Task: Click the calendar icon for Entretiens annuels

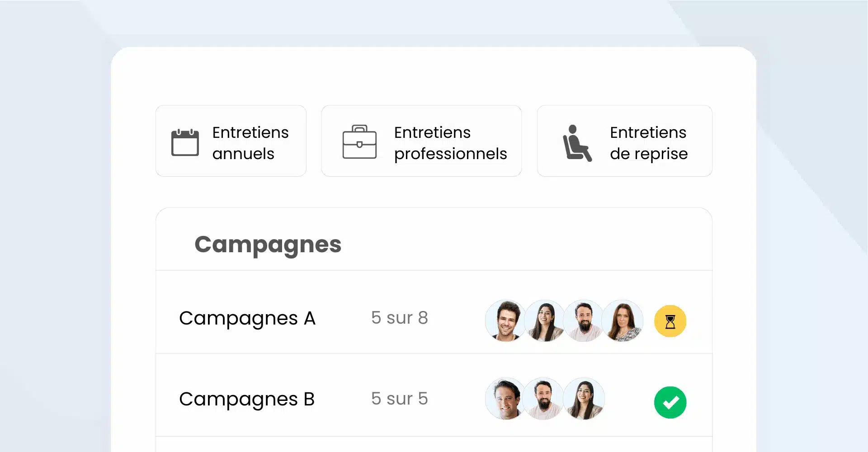Action: (x=185, y=142)
